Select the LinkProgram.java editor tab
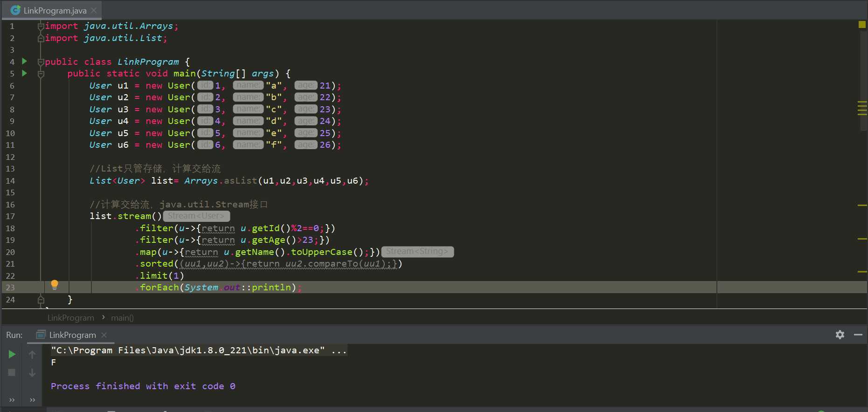The image size is (868, 412). [x=51, y=10]
